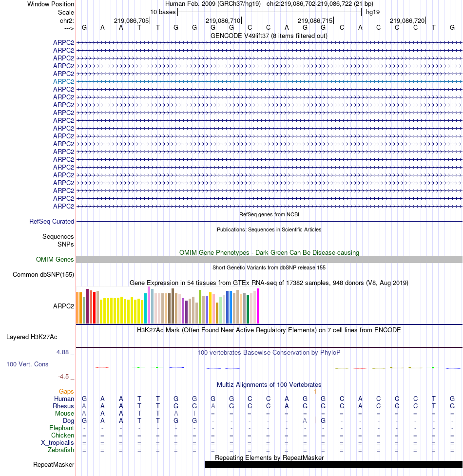Click the Human Feb. 2009 (GRCh37/hg19) title text
The image size is (463, 476).
click(213, 4)
